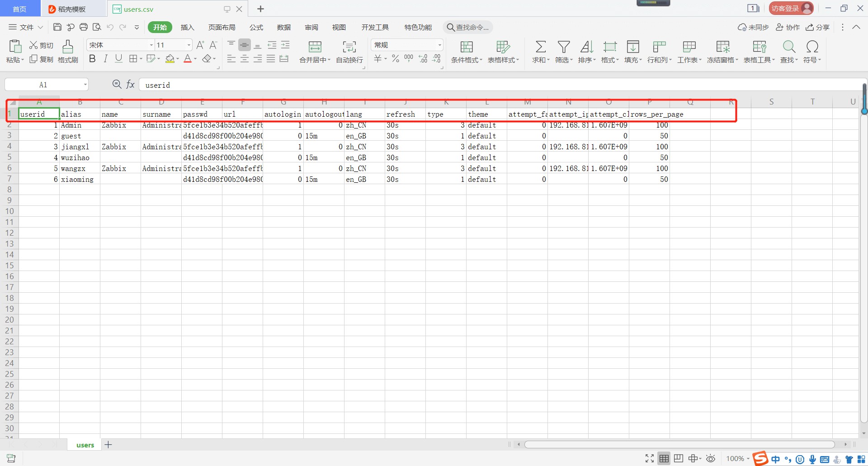Toggle underline formatting
868x466 pixels.
pos(118,58)
